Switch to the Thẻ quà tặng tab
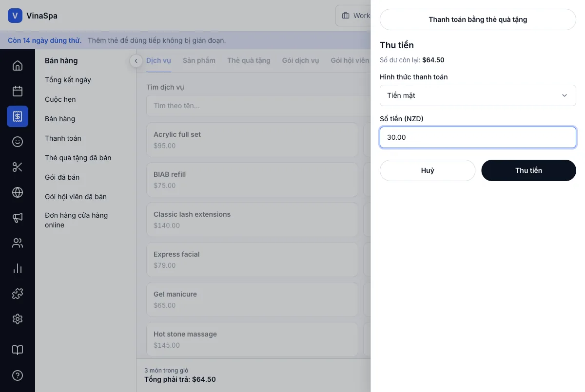This screenshot has height=392, width=585. tap(249, 60)
